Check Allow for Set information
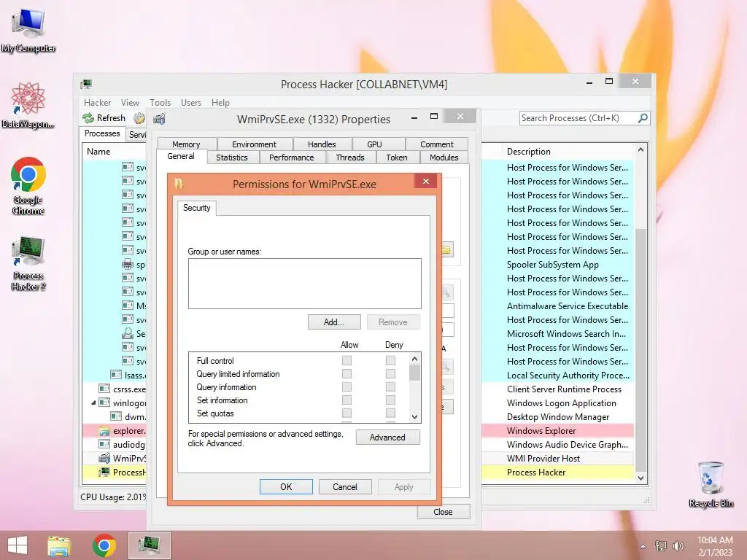The image size is (747, 560). 347,400
